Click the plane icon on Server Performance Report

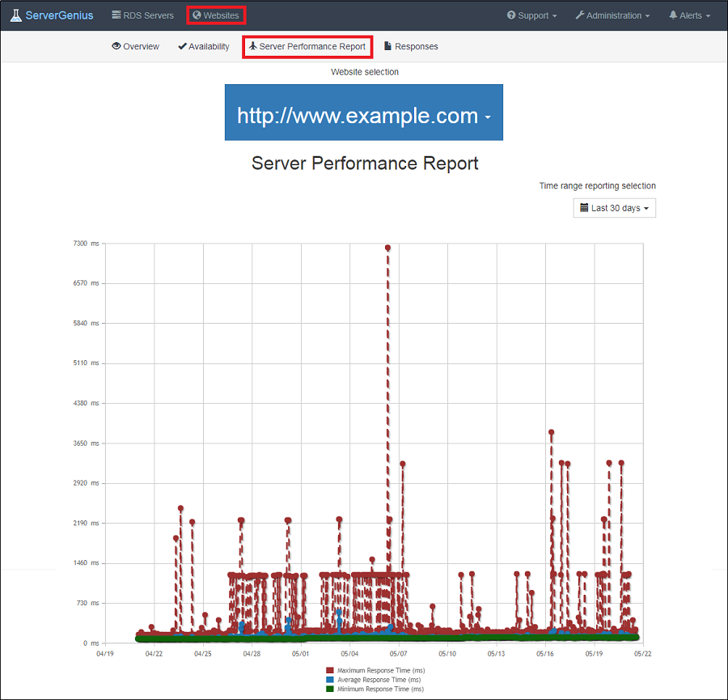253,46
